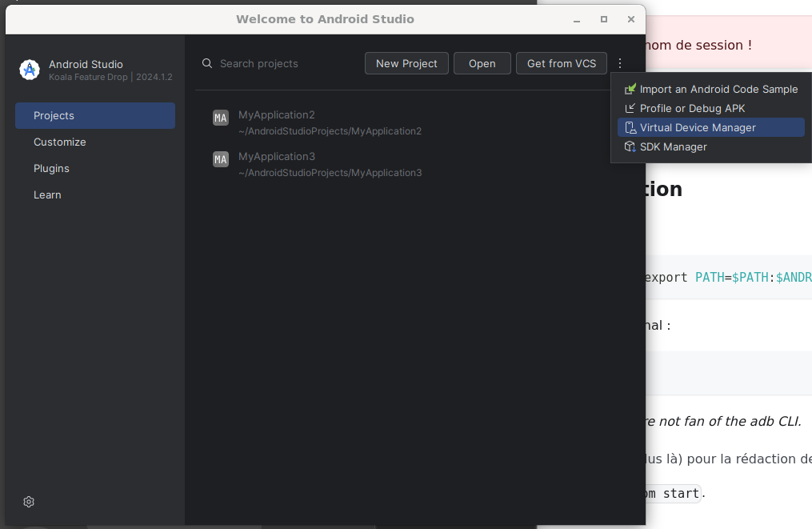Viewport: 812px width, 529px height.
Task: Go to the Learn section
Action: [x=47, y=194]
